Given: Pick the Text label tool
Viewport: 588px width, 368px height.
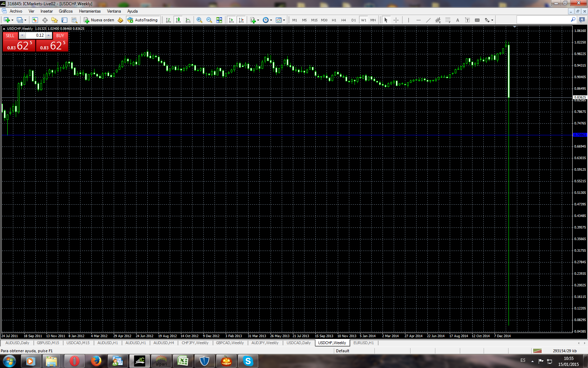Looking at the screenshot, I should [x=457, y=20].
